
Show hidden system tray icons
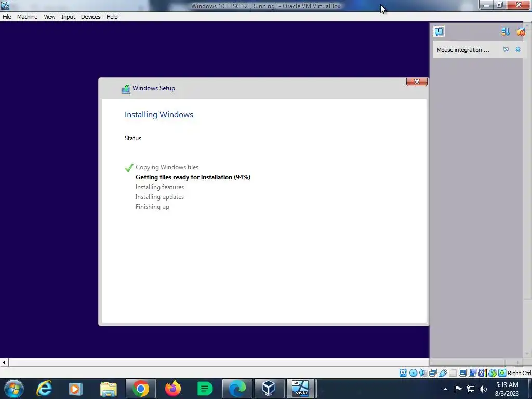coord(445,389)
